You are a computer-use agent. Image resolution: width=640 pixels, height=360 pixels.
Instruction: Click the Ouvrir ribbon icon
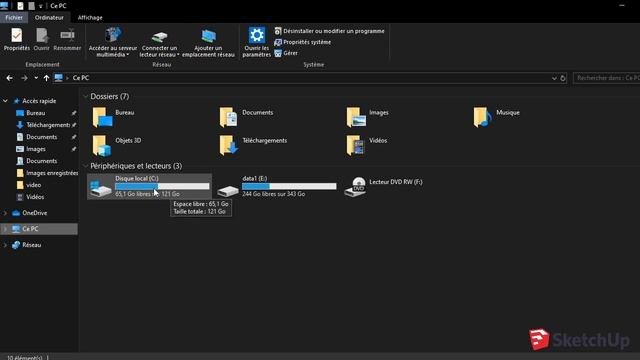tap(41, 36)
